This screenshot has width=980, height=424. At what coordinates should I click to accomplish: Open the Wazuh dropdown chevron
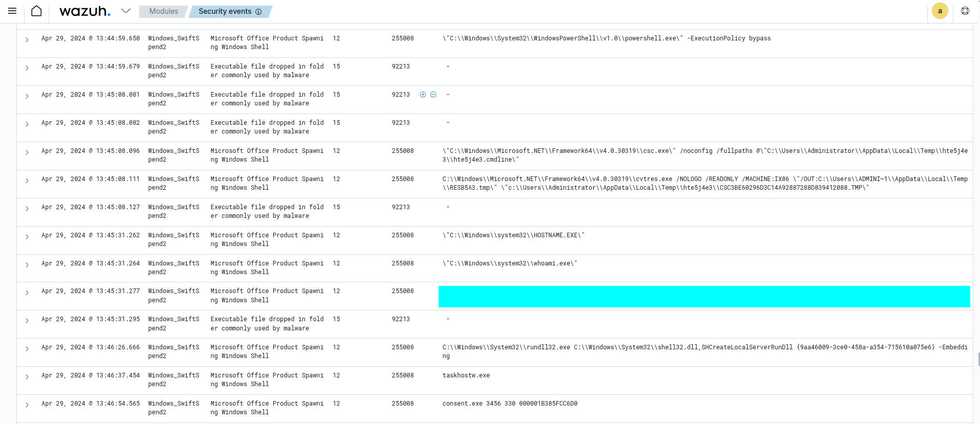126,11
